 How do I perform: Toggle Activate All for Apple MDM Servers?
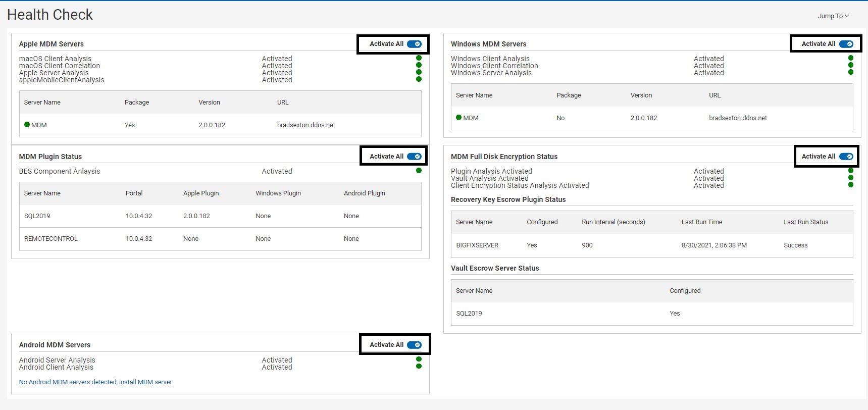(x=414, y=44)
